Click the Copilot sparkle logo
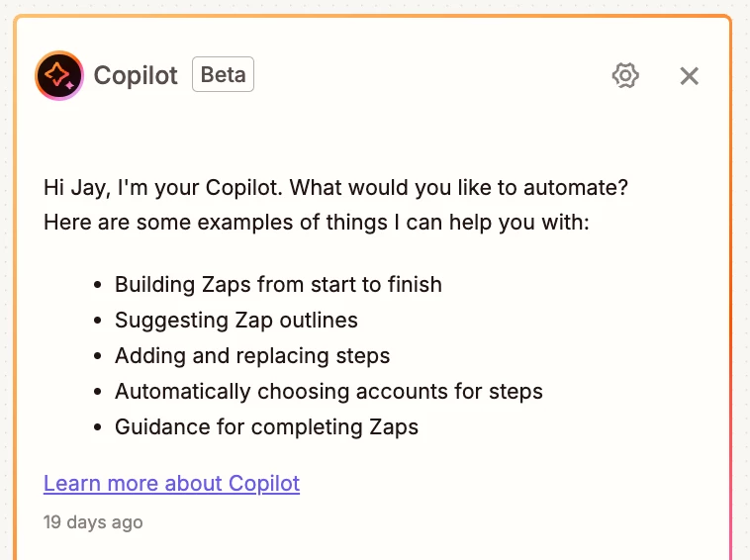The height and width of the screenshot is (560, 750). pyautogui.click(x=59, y=75)
